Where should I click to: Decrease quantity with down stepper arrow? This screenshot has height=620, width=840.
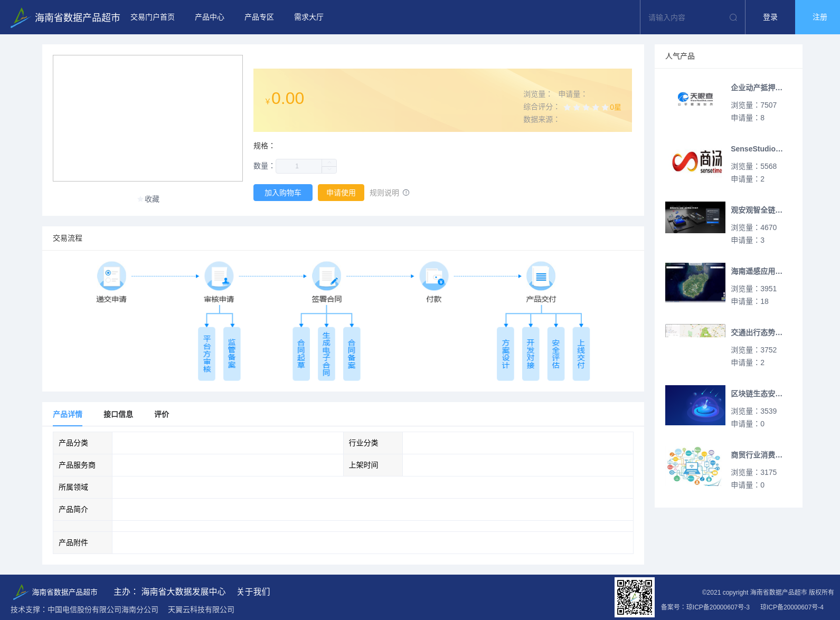(x=329, y=170)
